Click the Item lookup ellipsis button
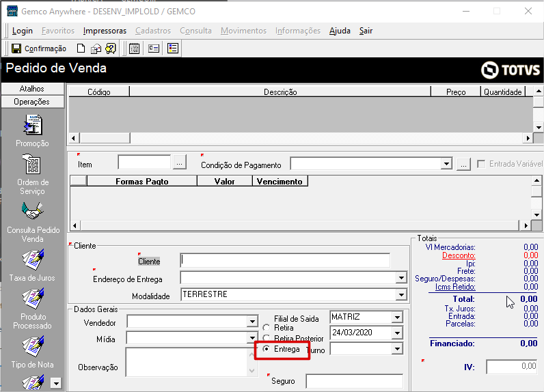544x392 pixels. click(x=179, y=163)
